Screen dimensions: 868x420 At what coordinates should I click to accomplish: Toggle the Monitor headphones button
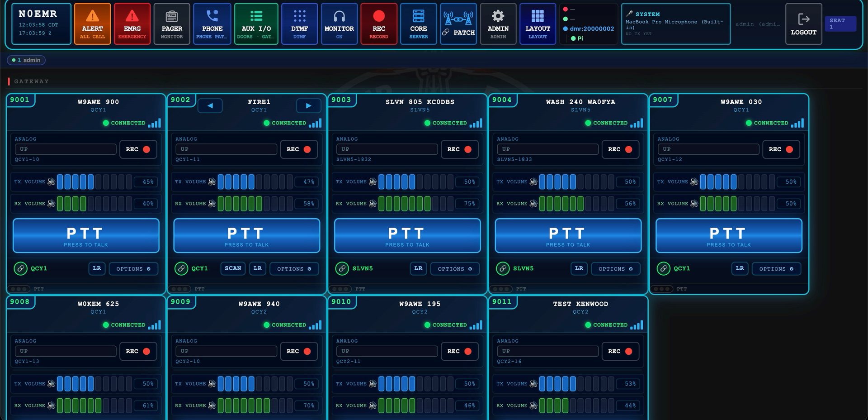(x=339, y=24)
